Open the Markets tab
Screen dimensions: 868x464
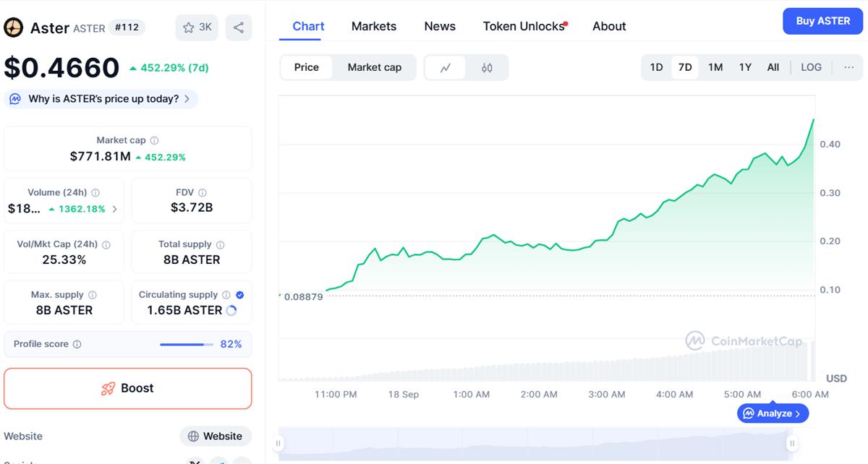coord(373,26)
